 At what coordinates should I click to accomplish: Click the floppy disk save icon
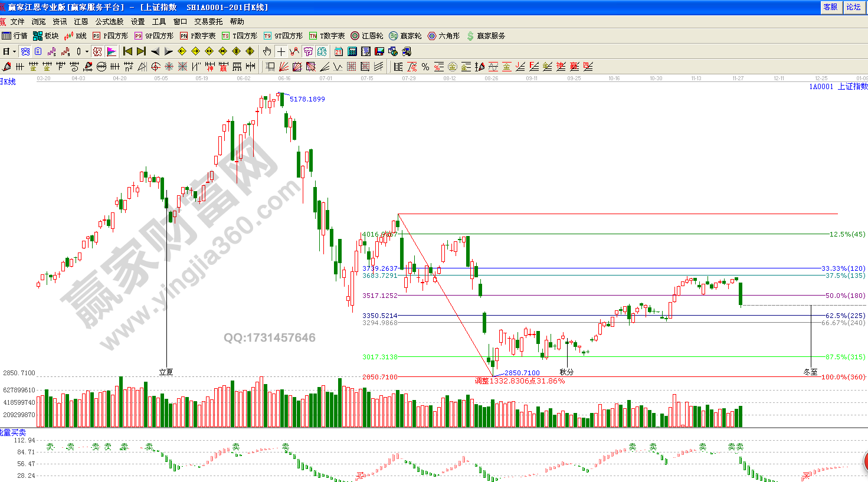379,52
